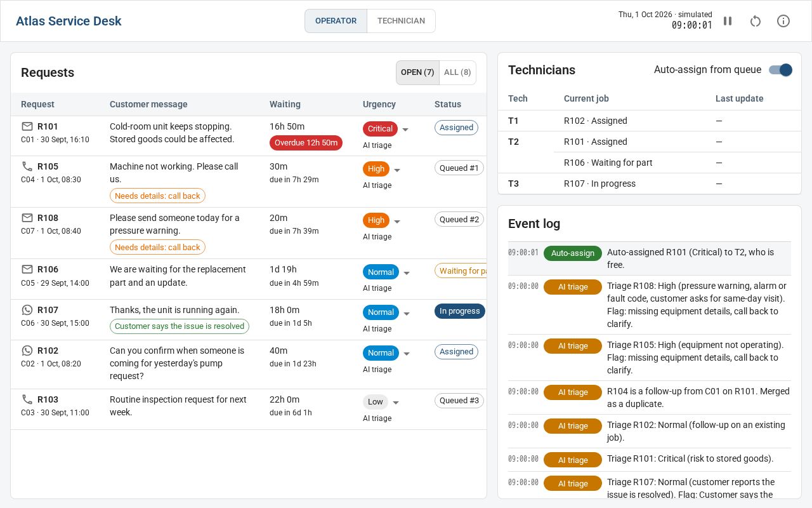Select technician T1 row label
Image resolution: width=812 pixels, height=508 pixels.
click(513, 121)
